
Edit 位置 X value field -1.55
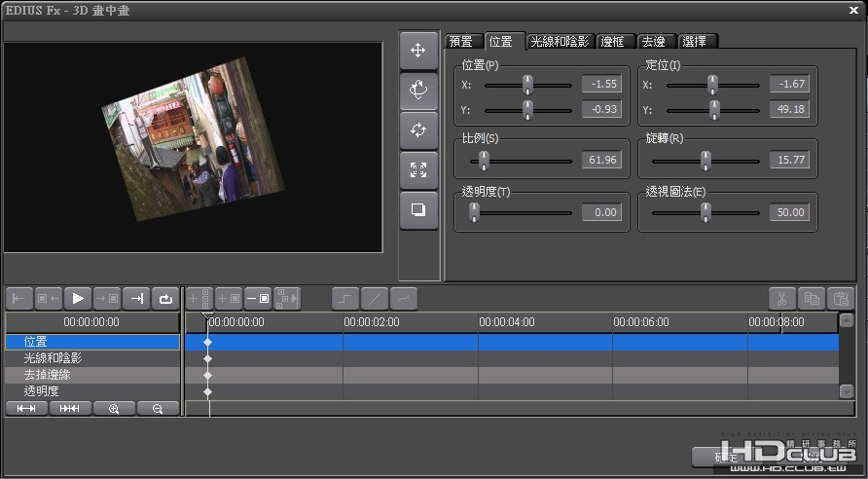coord(601,84)
